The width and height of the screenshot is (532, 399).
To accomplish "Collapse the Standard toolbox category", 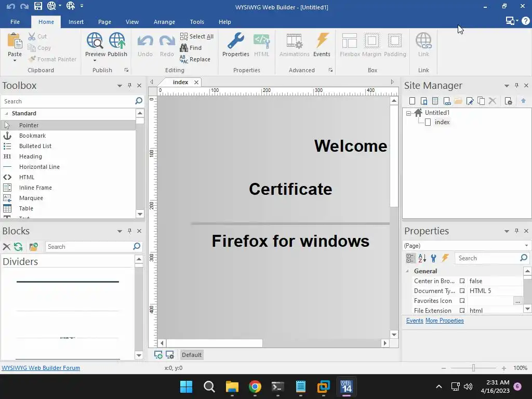I will pyautogui.click(x=6, y=113).
